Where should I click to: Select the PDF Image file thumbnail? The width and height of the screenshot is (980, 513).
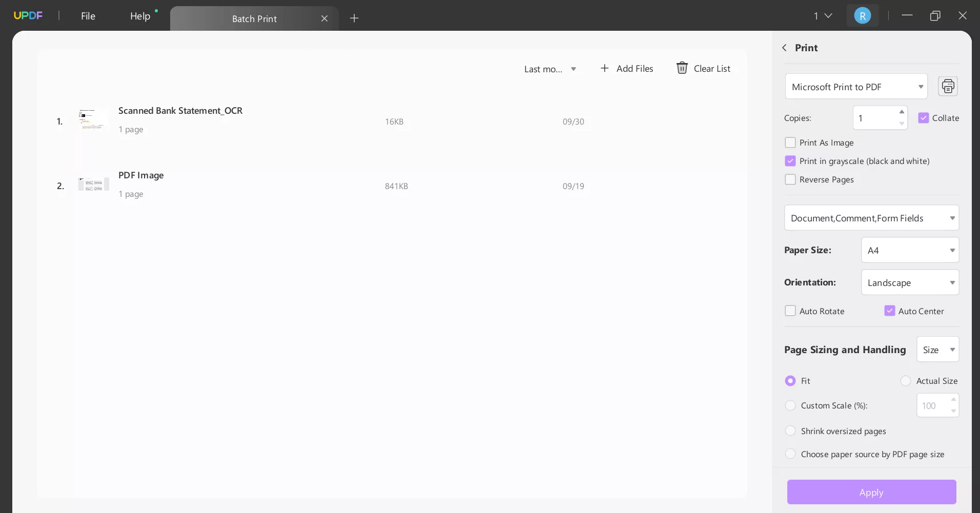[x=93, y=184]
